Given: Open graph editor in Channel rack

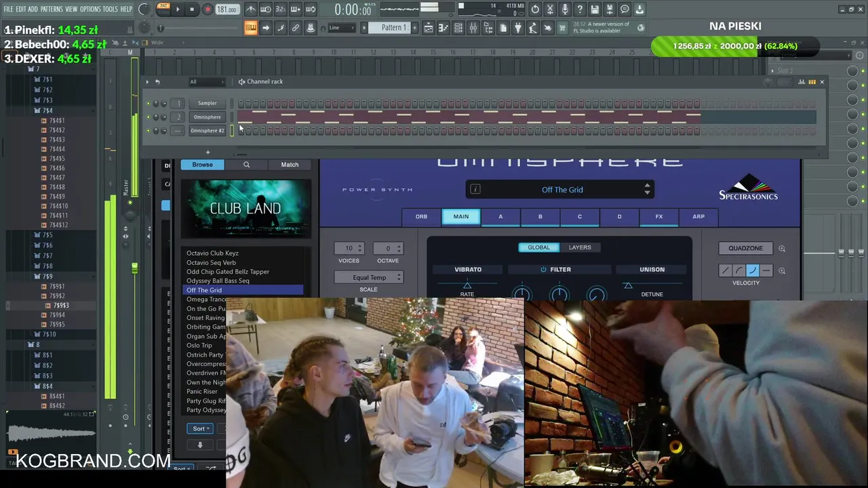Looking at the screenshot, I should coord(802,82).
